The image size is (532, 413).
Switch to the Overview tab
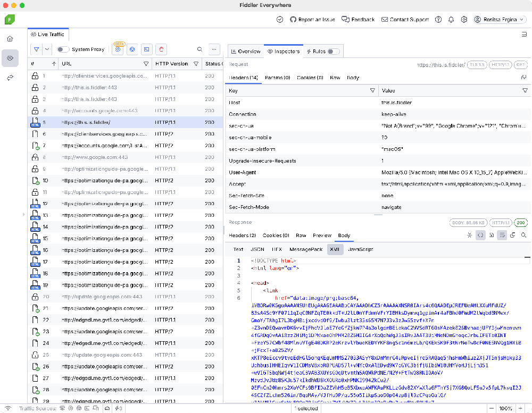(x=245, y=52)
